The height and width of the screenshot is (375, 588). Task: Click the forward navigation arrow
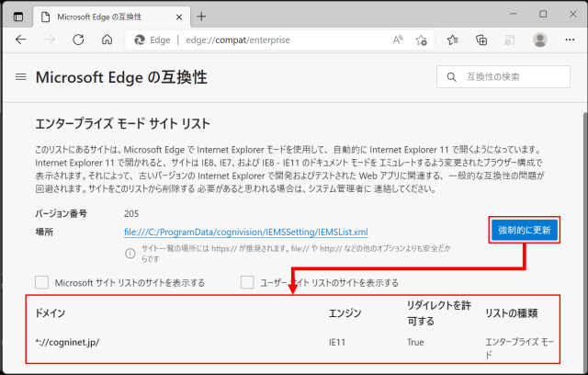click(x=50, y=40)
